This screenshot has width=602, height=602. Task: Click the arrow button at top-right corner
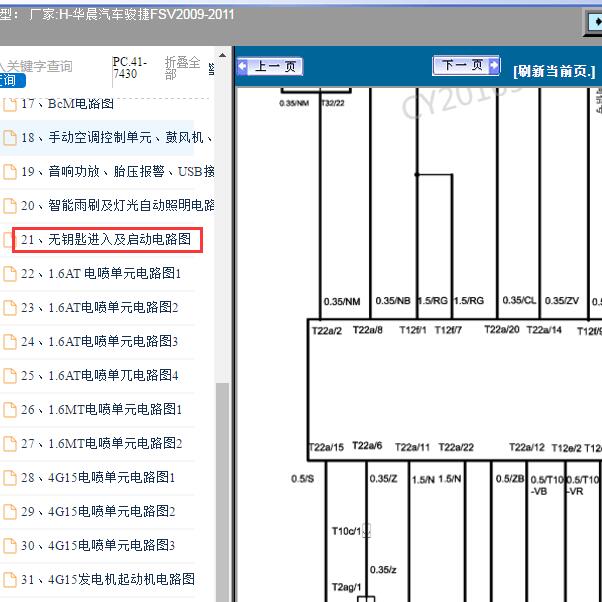594,22
